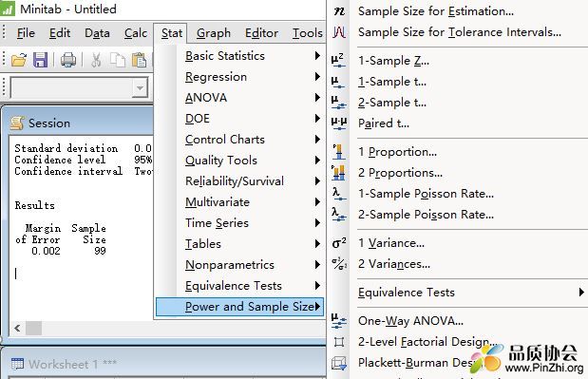
Task: Expand the Equivalence Tests arrow in the right submenu
Action: tap(581, 292)
